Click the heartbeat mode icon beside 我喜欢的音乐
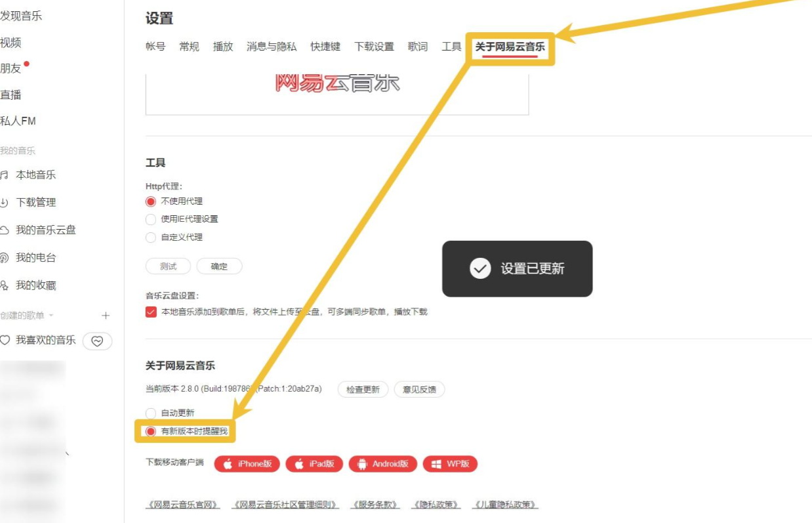Viewport: 812px width, 523px height. (x=97, y=341)
